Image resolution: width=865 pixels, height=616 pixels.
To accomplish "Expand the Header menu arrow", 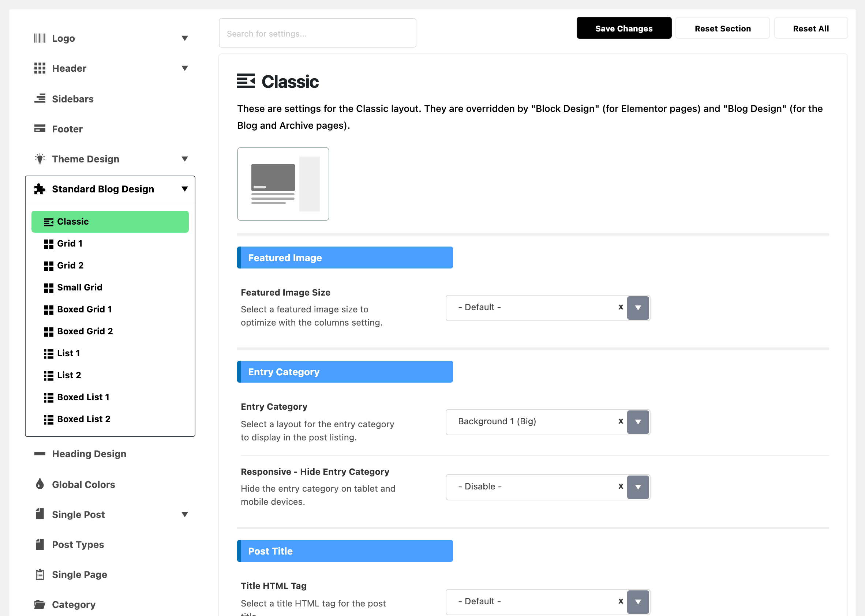I will pos(185,68).
